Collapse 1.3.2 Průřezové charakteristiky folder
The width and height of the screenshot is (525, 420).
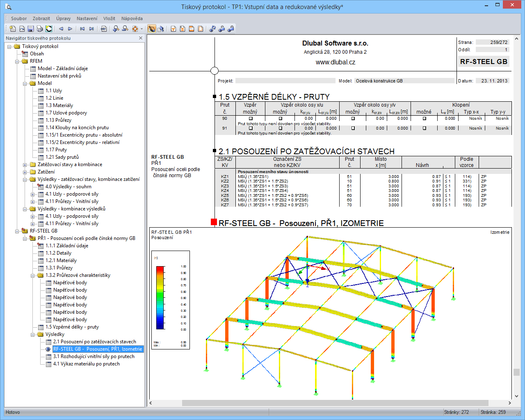[x=33, y=275]
